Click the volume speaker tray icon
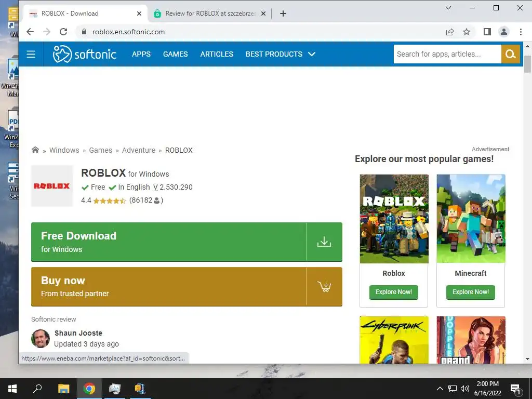Image resolution: width=532 pixels, height=399 pixels. click(x=465, y=389)
